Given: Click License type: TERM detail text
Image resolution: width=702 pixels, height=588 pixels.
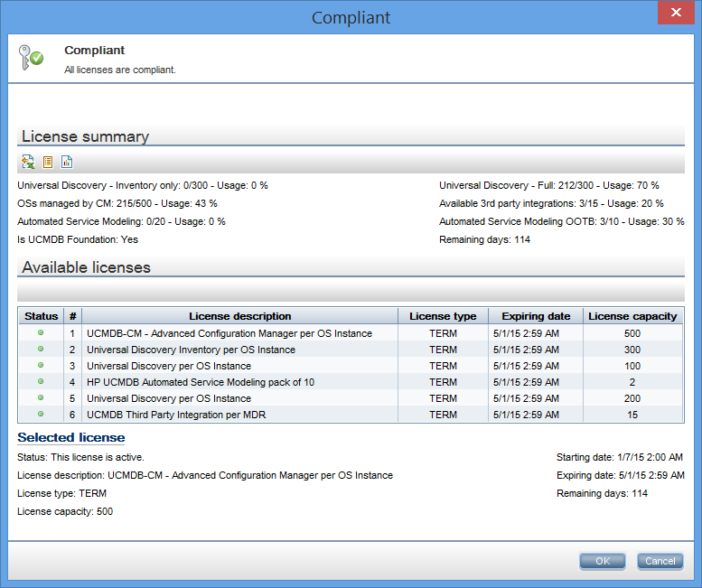Looking at the screenshot, I should (x=61, y=493).
